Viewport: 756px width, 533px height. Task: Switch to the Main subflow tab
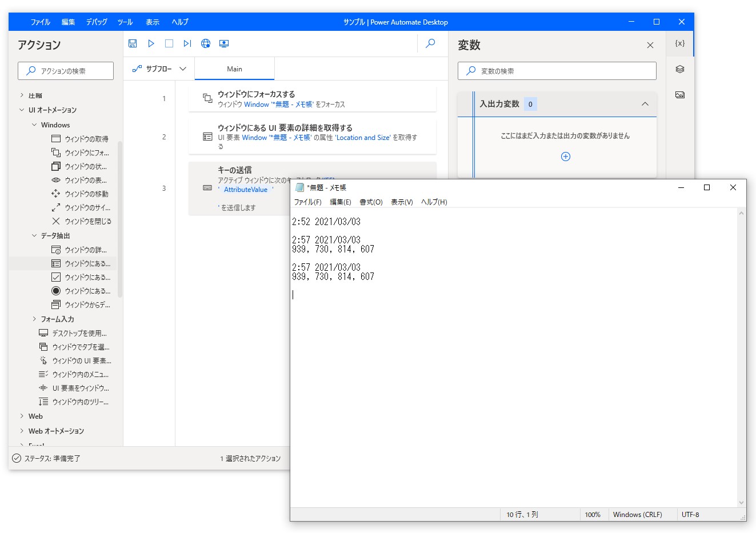[x=234, y=68]
